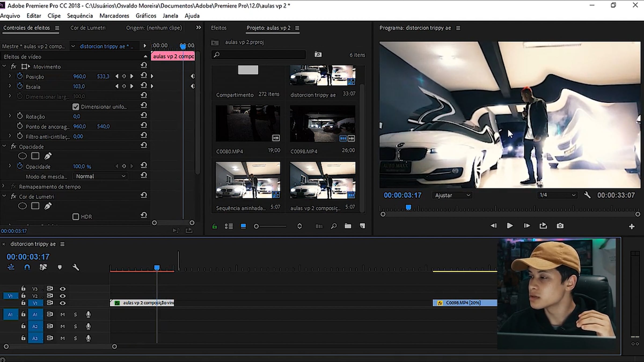Image resolution: width=644 pixels, height=362 pixels.
Task: Open Program monitor settings wrench
Action: 587,195
